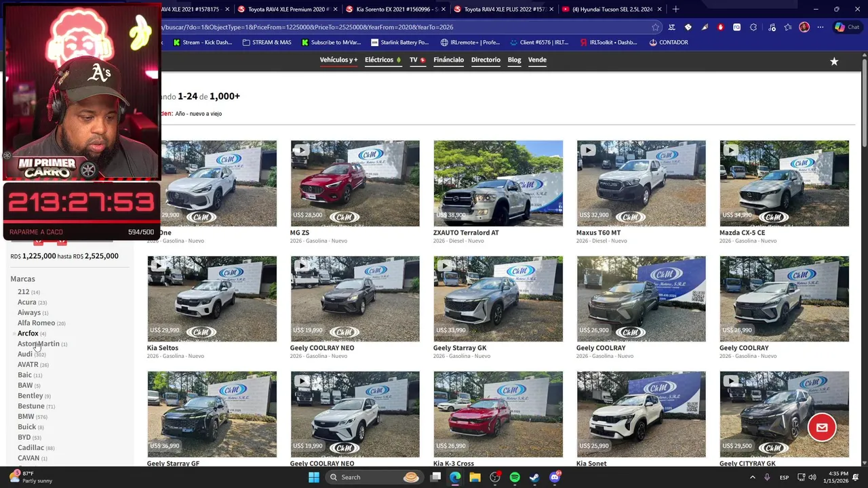
Task: Close the Hyundai Tucson SEL tab
Action: coord(659,9)
